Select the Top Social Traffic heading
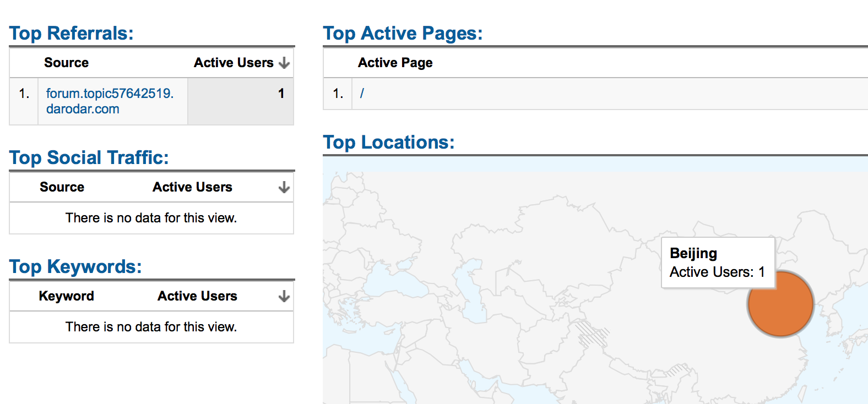Image resolution: width=868 pixels, height=404 pixels. pyautogui.click(x=89, y=157)
